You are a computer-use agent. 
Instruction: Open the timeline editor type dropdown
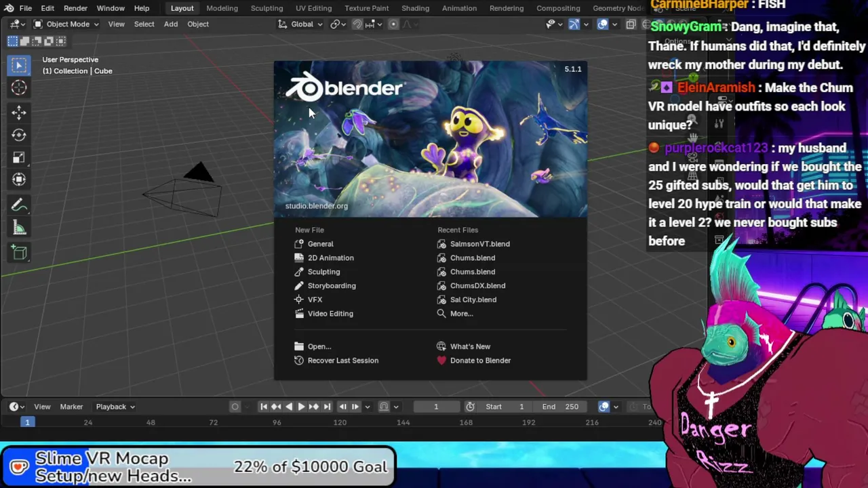(16, 407)
